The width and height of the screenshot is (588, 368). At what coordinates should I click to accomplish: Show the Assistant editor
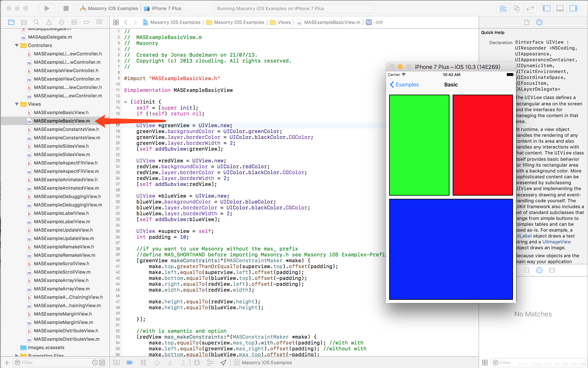[517, 9]
